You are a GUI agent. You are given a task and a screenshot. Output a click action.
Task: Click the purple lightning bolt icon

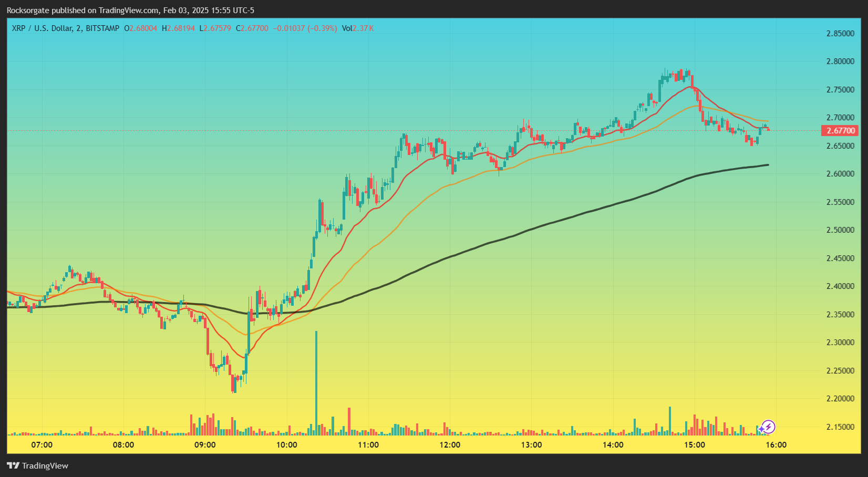[768, 427]
